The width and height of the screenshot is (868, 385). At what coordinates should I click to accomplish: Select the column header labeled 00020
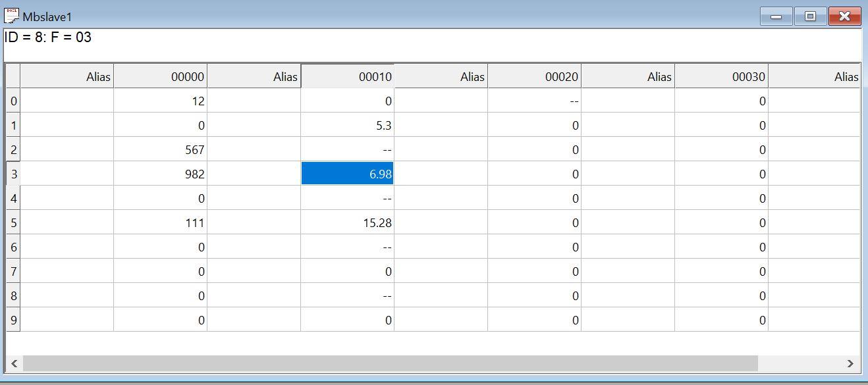(x=533, y=76)
